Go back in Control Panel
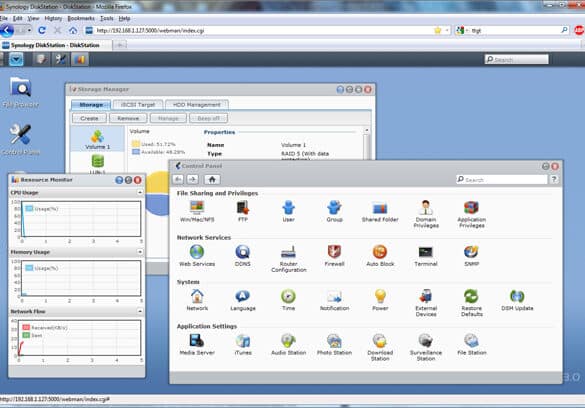 coord(178,179)
